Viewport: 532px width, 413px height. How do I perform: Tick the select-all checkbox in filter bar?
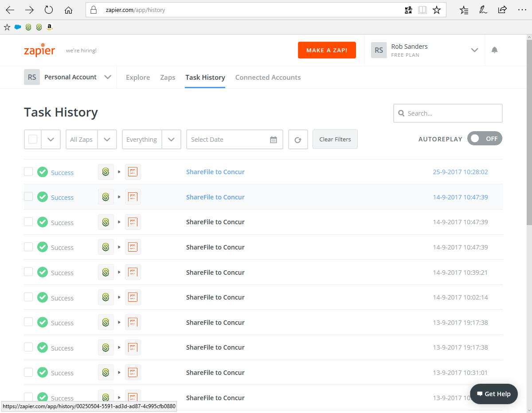click(x=33, y=139)
